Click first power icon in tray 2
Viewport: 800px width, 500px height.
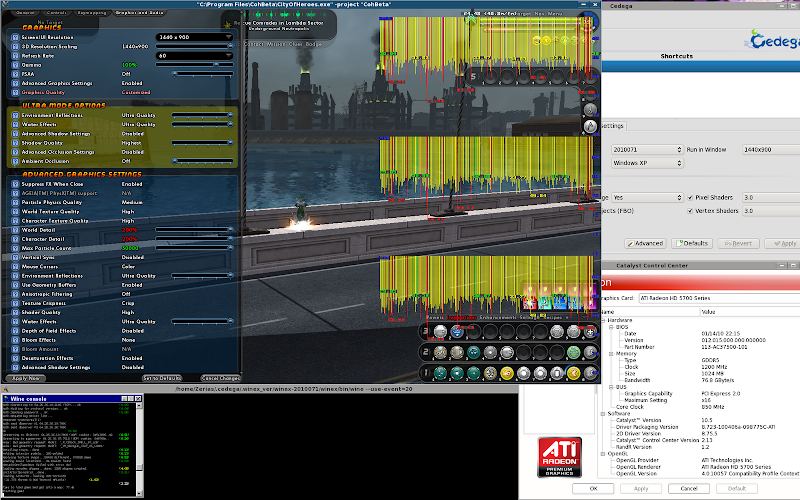coord(440,352)
